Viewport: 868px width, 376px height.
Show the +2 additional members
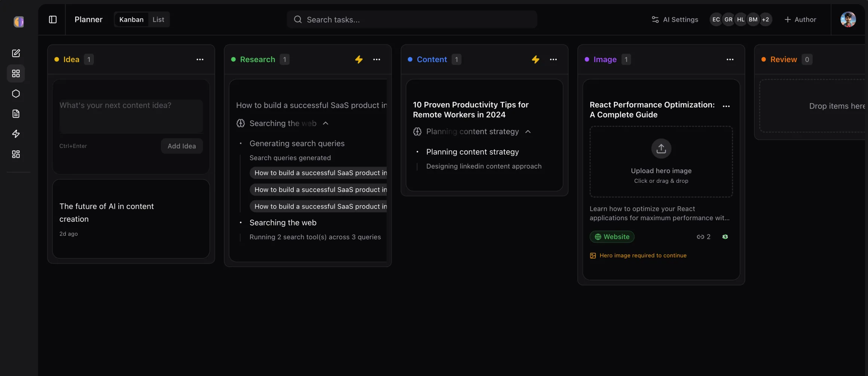(765, 19)
